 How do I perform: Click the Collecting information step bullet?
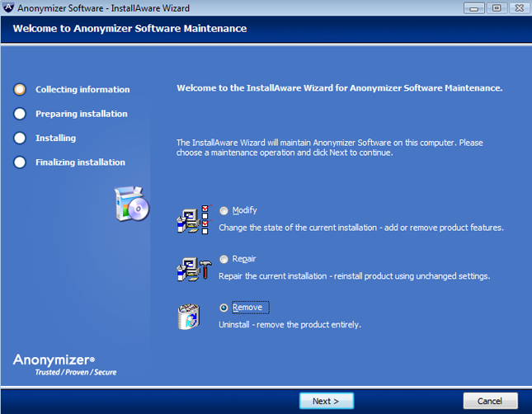point(20,90)
